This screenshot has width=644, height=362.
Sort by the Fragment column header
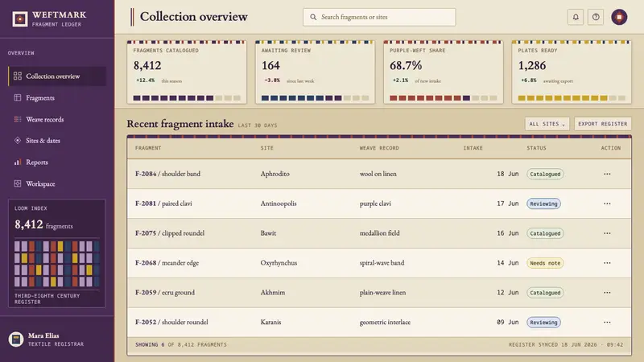[x=148, y=148]
